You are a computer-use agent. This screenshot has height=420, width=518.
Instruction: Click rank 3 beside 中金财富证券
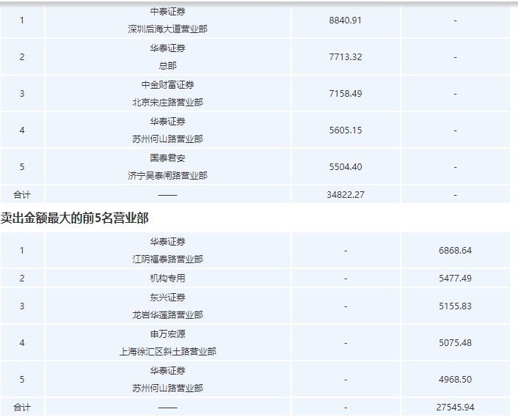click(22, 94)
